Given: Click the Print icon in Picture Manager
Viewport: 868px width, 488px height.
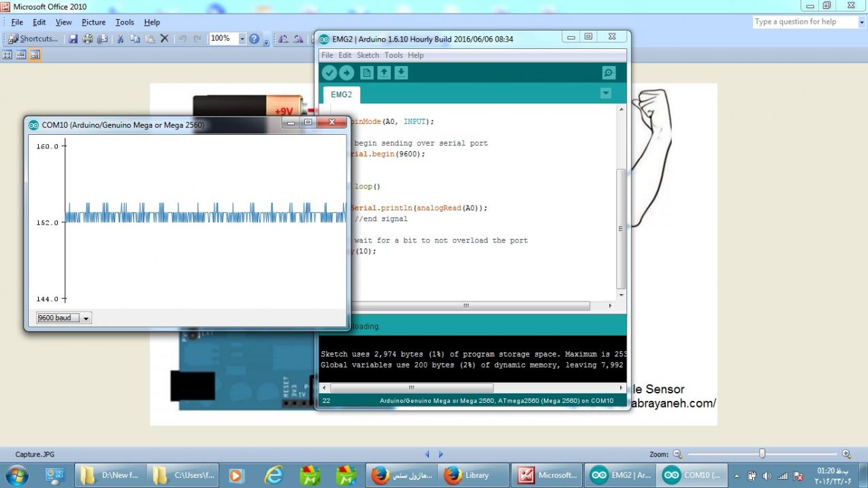Looking at the screenshot, I should (x=88, y=39).
